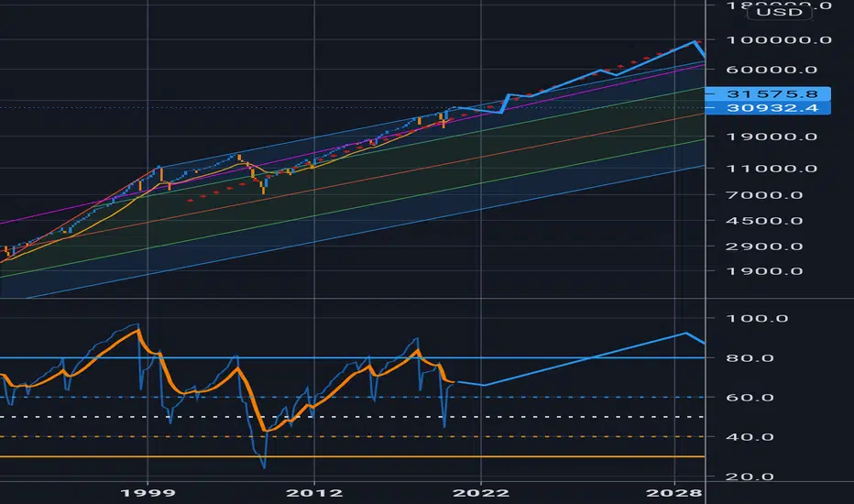
Task: Click the indicator 100.0 scale value
Action: pos(757,318)
